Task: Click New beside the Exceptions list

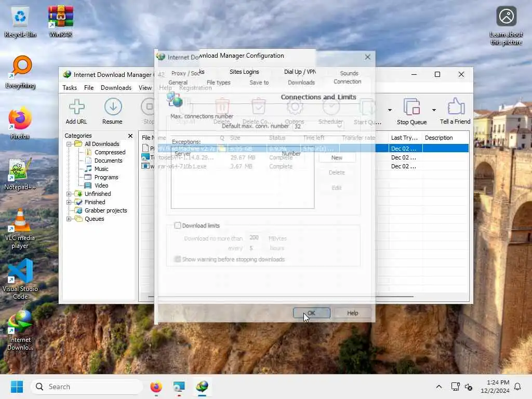Action: pyautogui.click(x=337, y=158)
